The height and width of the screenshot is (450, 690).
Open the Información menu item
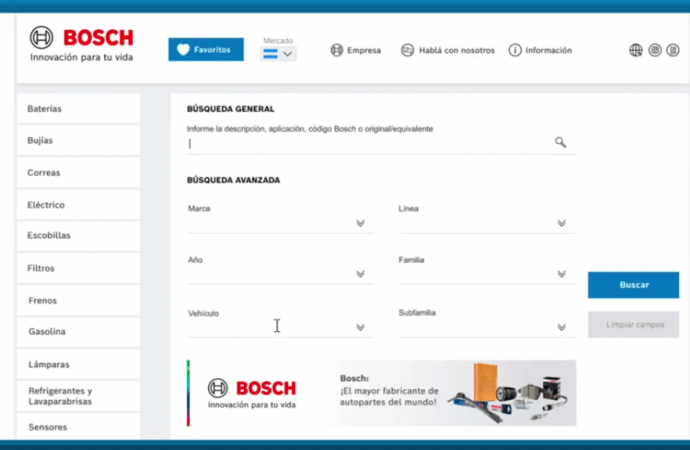point(540,50)
